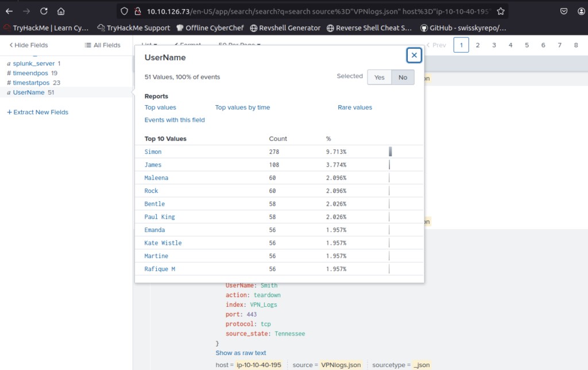
Task: Open the Firefox account icon
Action: click(581, 11)
